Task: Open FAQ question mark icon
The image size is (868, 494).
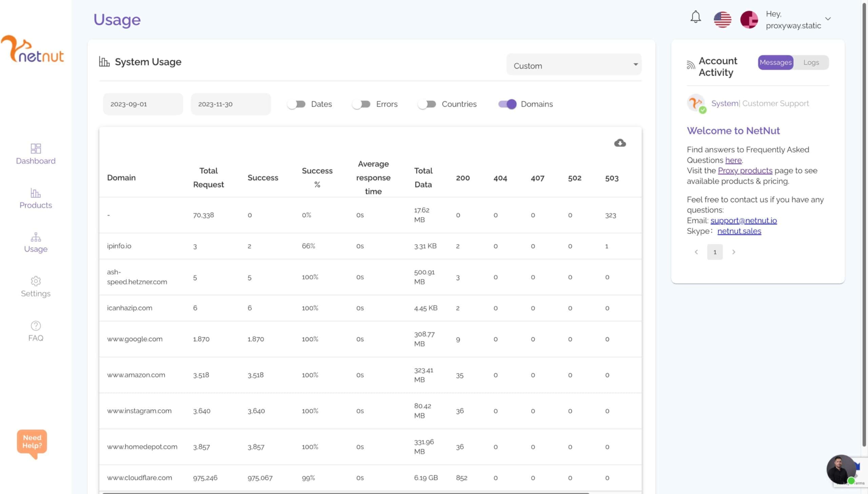Action: [x=36, y=331]
